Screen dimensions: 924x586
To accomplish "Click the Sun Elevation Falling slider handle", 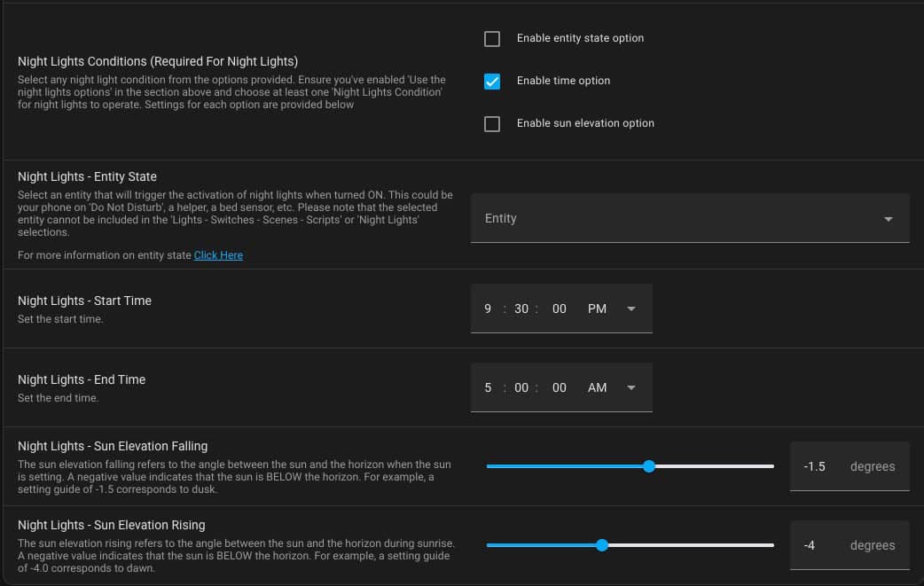I will pos(649,466).
